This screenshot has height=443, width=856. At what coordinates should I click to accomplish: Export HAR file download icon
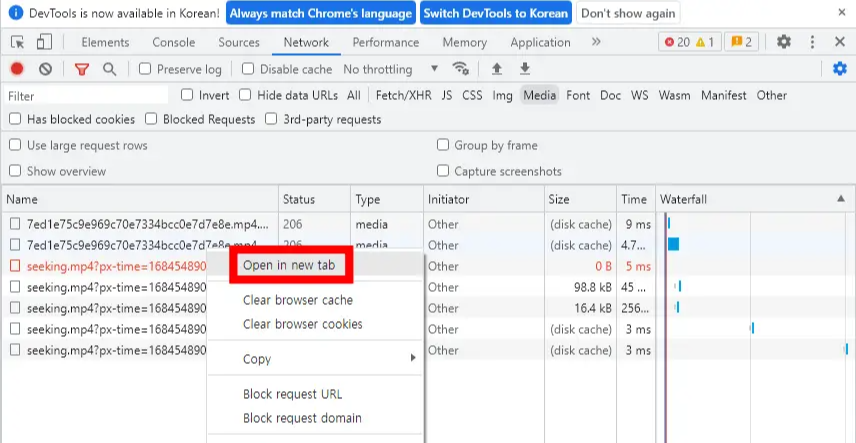tap(525, 69)
